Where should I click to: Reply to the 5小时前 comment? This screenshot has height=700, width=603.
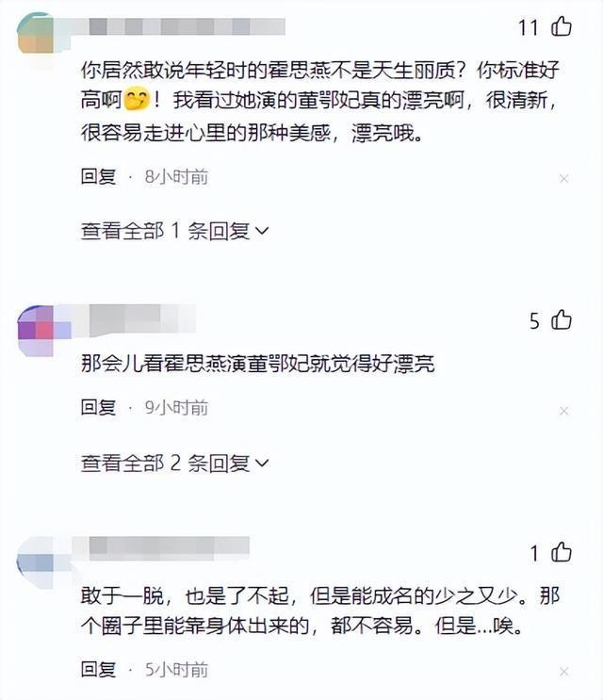click(x=98, y=669)
